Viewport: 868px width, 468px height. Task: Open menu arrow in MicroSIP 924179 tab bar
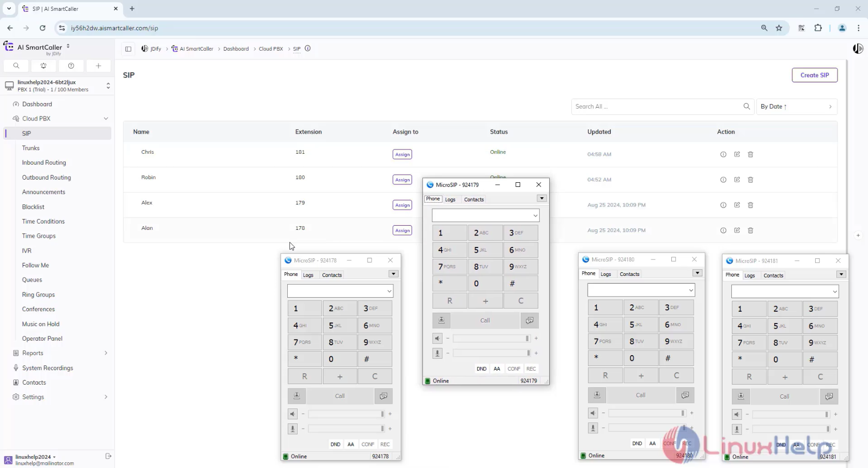pos(541,198)
